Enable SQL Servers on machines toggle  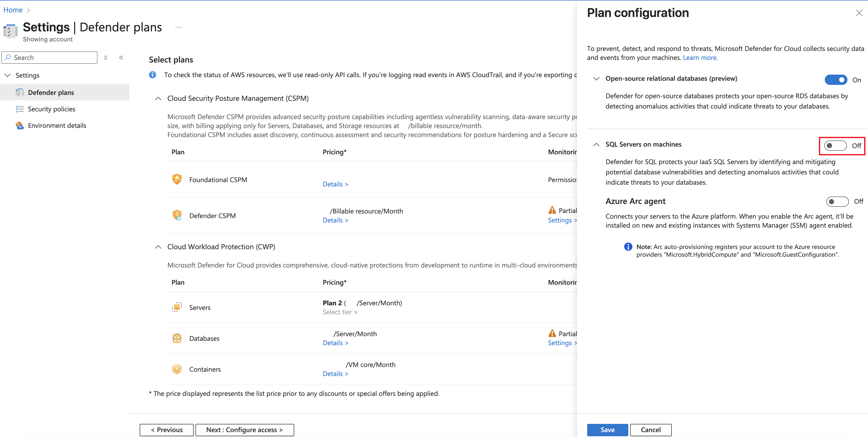click(835, 146)
